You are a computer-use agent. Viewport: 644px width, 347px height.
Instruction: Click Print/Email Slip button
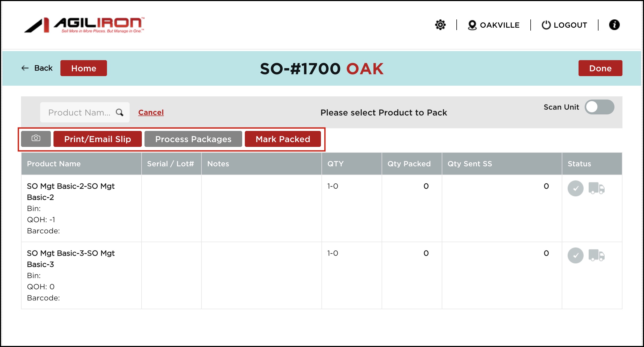point(97,139)
